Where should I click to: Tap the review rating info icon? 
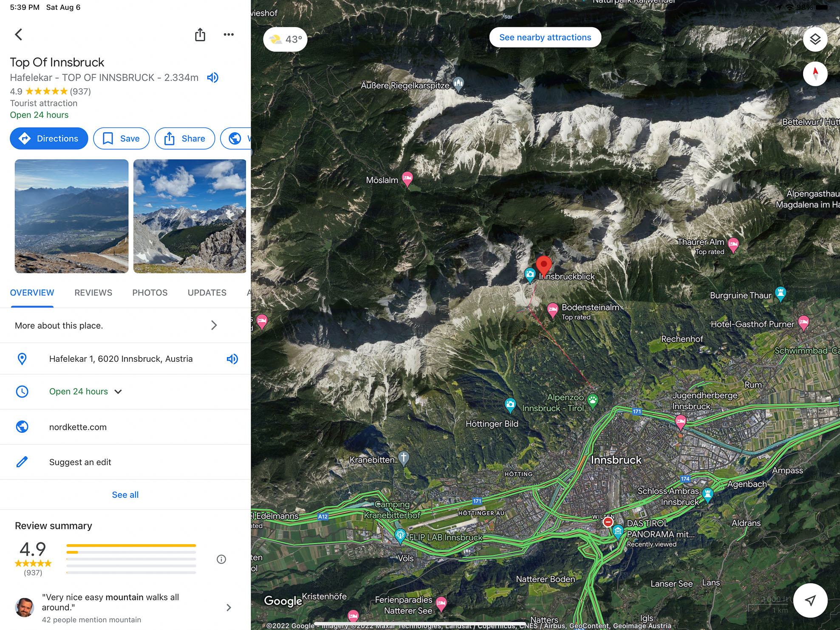coord(221,559)
